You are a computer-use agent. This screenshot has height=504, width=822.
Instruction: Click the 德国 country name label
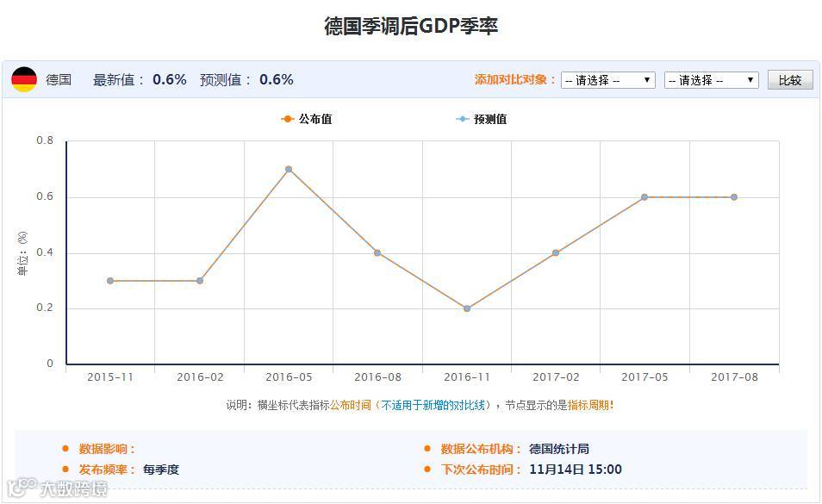pos(59,79)
